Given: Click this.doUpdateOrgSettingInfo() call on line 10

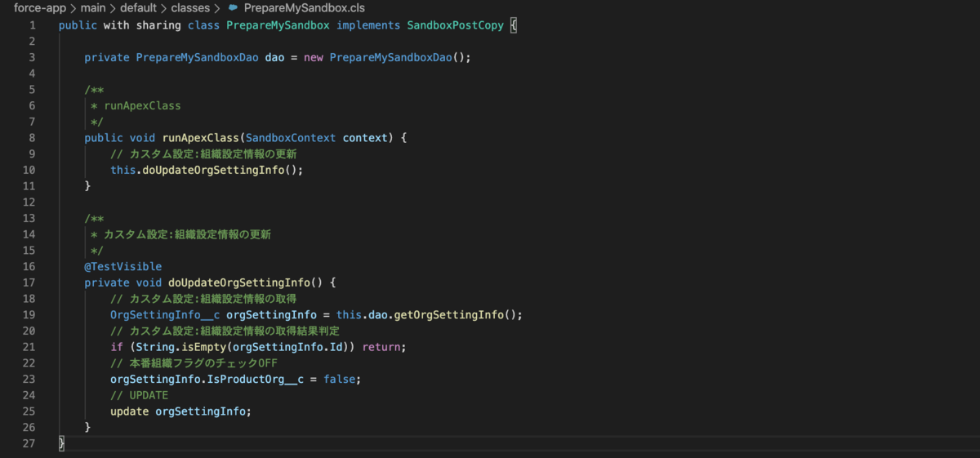Looking at the screenshot, I should [x=207, y=170].
